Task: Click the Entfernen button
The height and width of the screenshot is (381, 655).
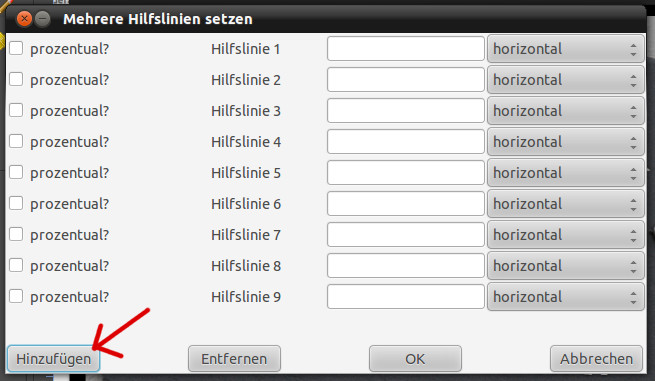Action: coord(234,358)
